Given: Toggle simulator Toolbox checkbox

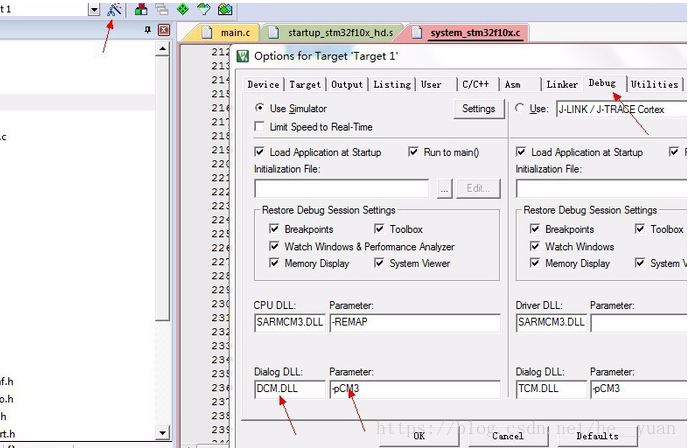Looking at the screenshot, I should click(379, 228).
